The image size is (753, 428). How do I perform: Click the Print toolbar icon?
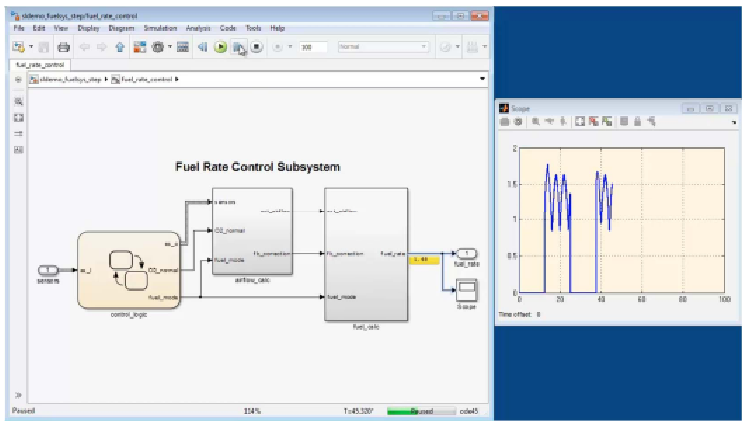pyautogui.click(x=63, y=47)
